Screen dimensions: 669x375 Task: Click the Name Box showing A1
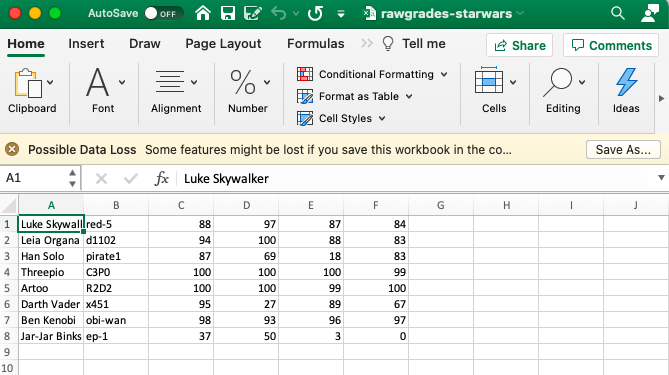33,178
